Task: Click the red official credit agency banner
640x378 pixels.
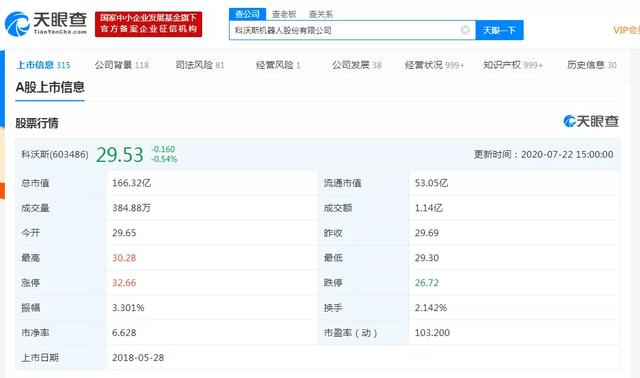Action: [x=149, y=24]
